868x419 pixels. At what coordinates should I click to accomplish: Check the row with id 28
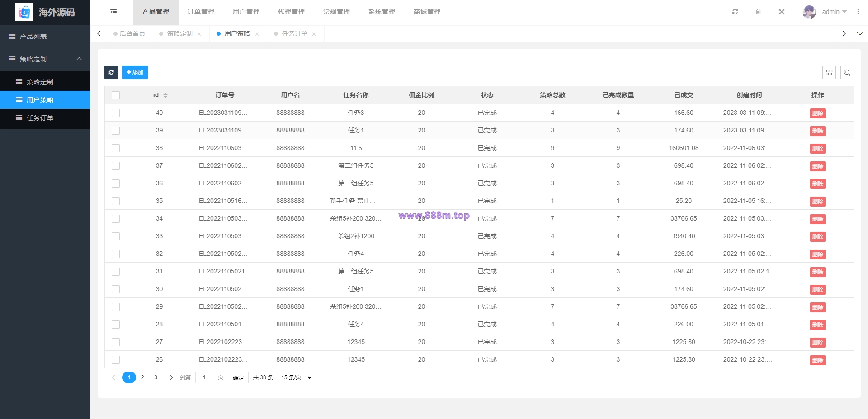coord(116,325)
